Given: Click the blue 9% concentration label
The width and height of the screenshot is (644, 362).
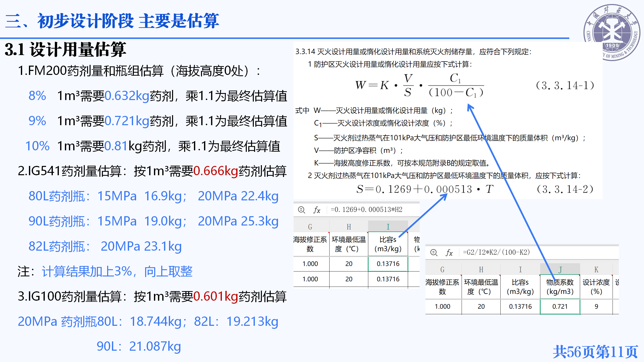Looking at the screenshot, I should point(37,121).
